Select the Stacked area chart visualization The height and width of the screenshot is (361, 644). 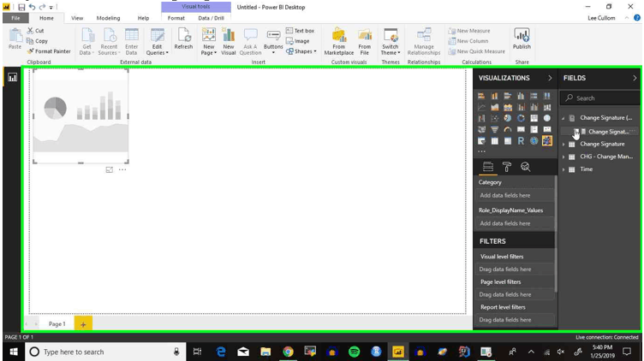tap(508, 107)
